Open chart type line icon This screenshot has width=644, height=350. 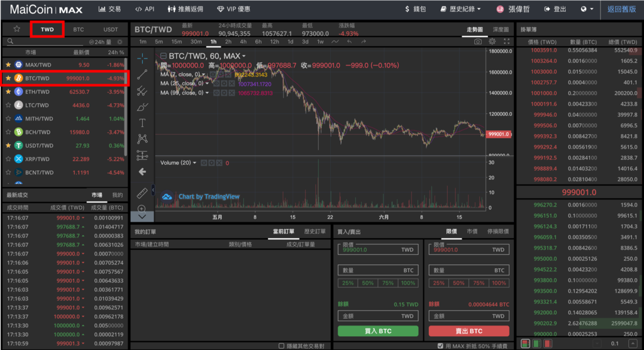pos(335,42)
